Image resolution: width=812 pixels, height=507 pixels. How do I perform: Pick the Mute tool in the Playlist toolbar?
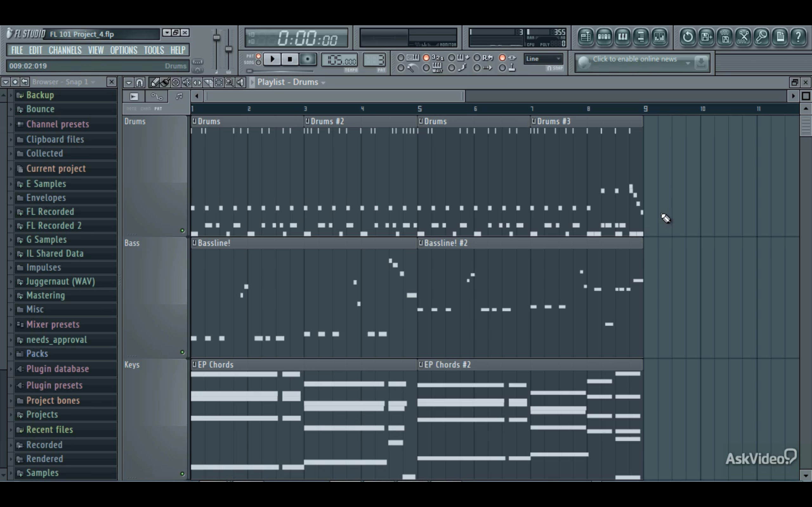coord(187,82)
